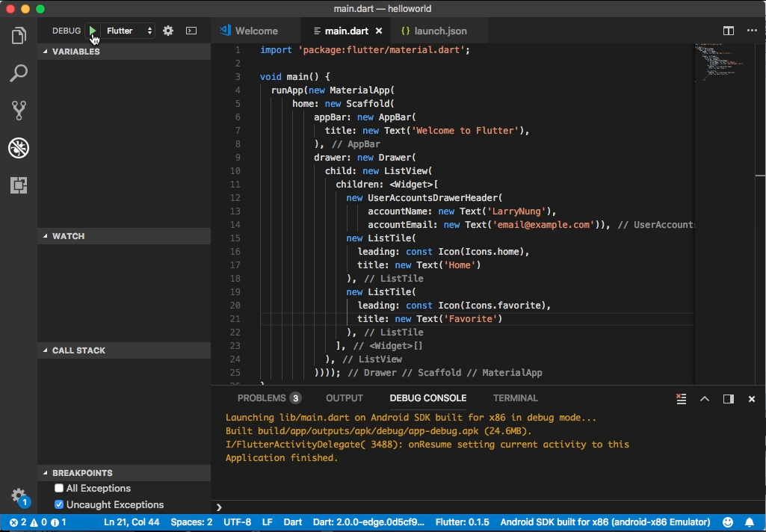Viewport: 766px width, 532px height.
Task: Switch to the launch.json tab
Action: tap(440, 31)
